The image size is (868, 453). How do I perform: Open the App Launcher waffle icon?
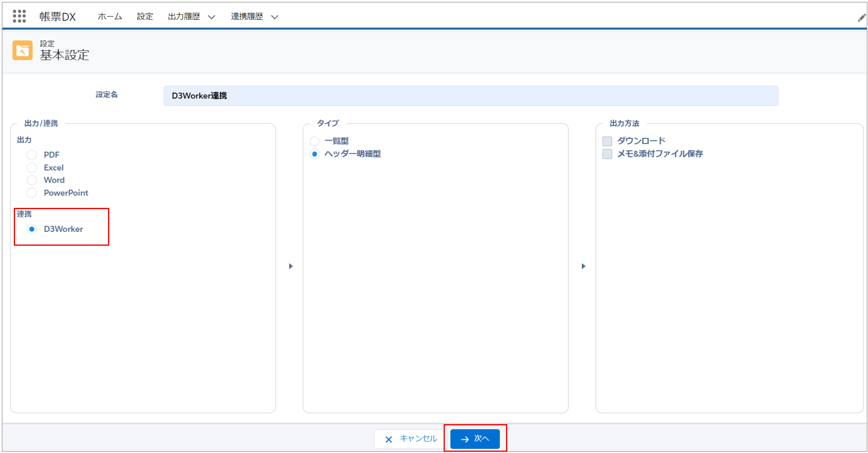[x=19, y=16]
